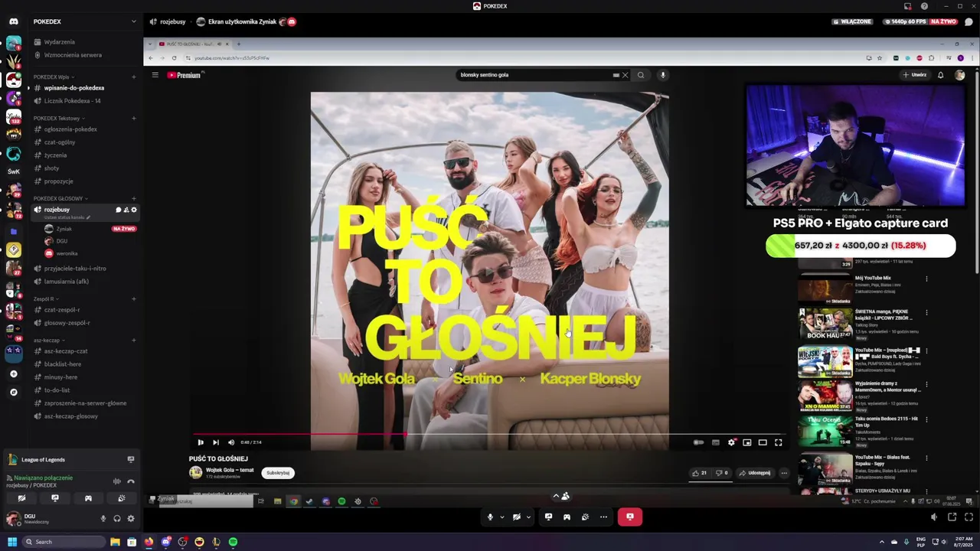The width and height of the screenshot is (980, 551).
Task: Open League of Legends activity screen-share icon
Action: coord(131,460)
